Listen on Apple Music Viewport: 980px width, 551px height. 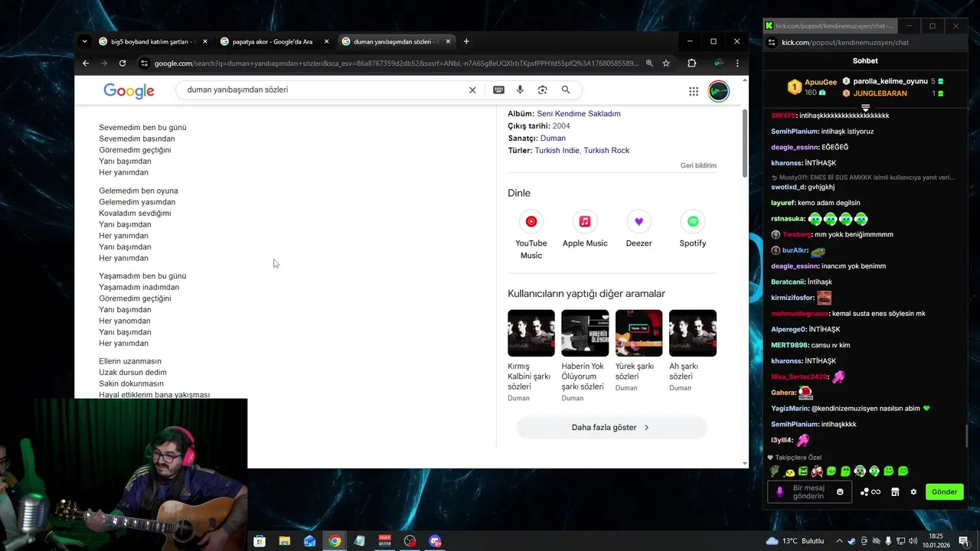pos(585,230)
